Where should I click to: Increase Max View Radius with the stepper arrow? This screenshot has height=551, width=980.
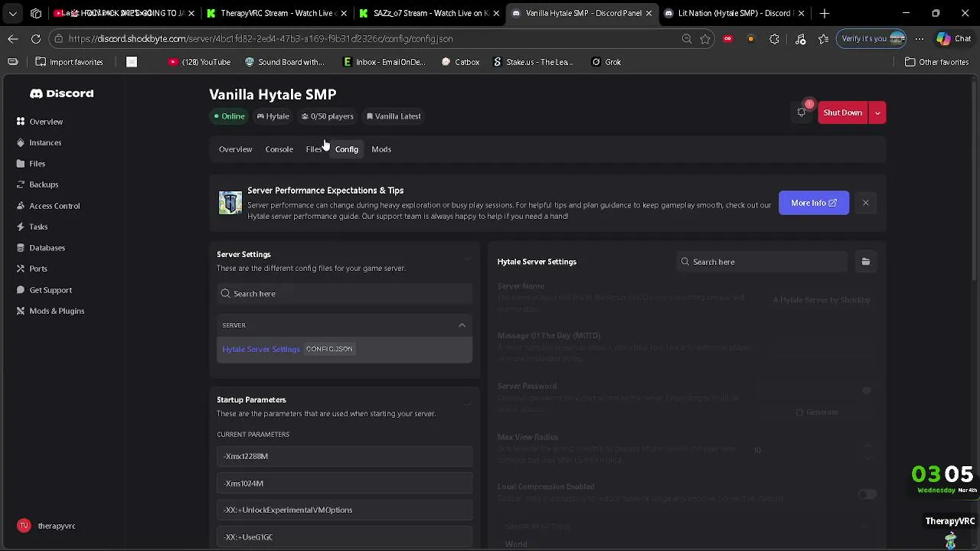click(x=868, y=445)
